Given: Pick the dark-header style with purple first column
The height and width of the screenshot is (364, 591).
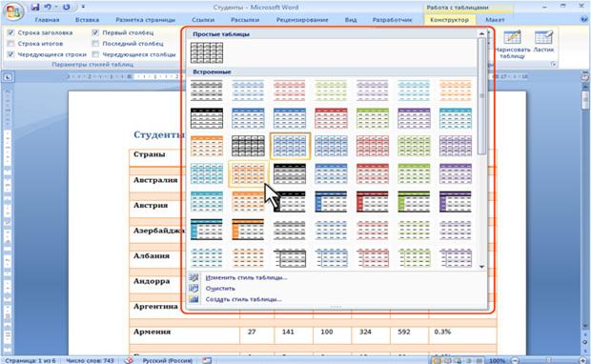Looking at the screenshot, I should (456, 202).
